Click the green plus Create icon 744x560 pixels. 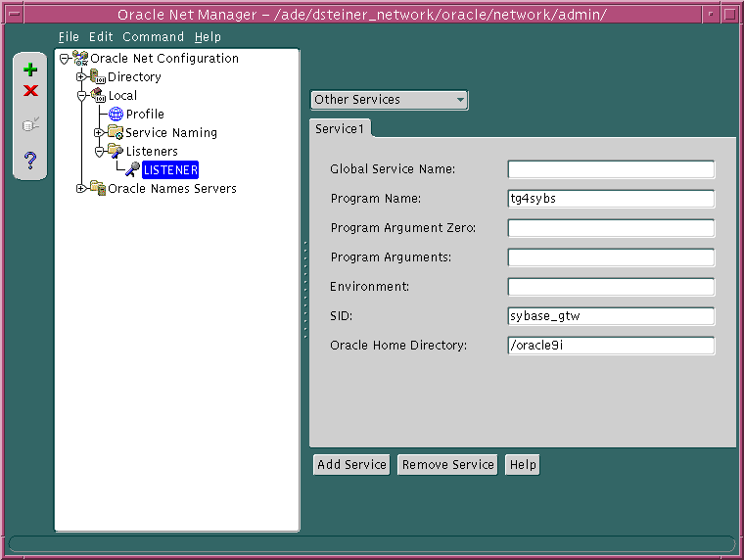[x=30, y=70]
